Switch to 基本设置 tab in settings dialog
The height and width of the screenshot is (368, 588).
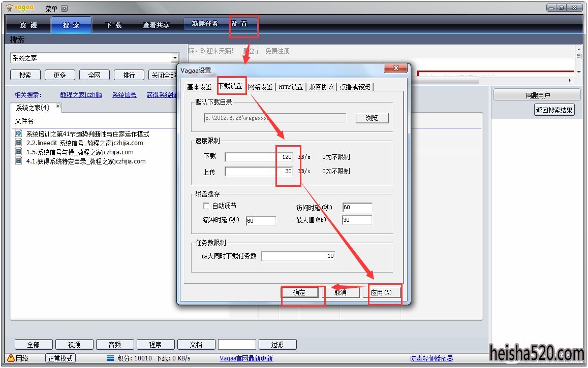(x=200, y=87)
